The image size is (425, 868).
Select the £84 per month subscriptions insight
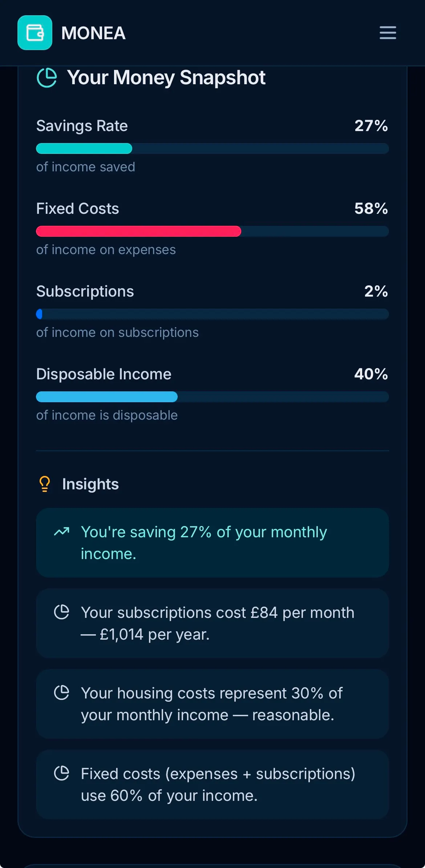point(212,623)
